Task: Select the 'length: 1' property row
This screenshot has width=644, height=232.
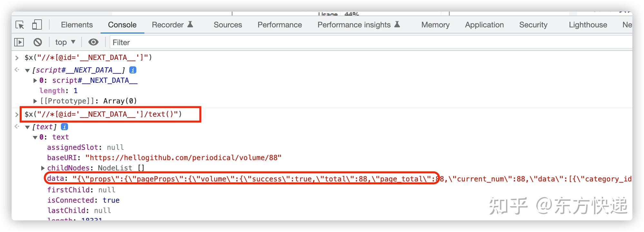Action: point(58,91)
